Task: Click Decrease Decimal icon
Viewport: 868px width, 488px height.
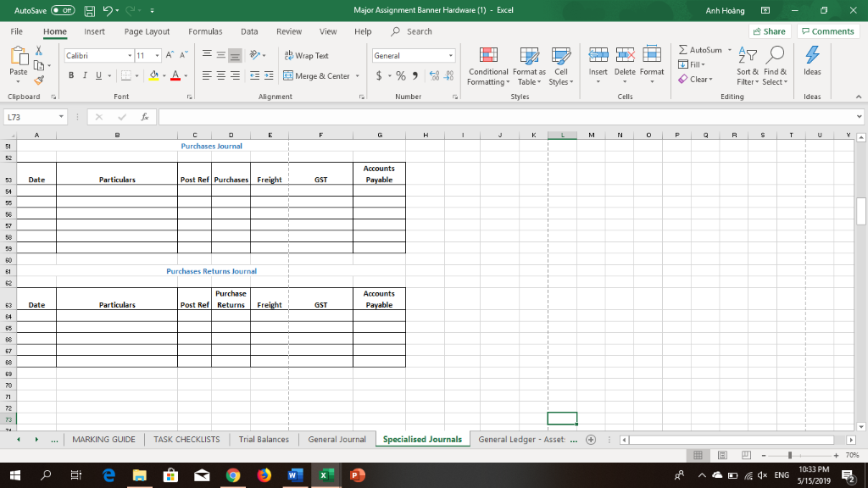Action: click(449, 75)
